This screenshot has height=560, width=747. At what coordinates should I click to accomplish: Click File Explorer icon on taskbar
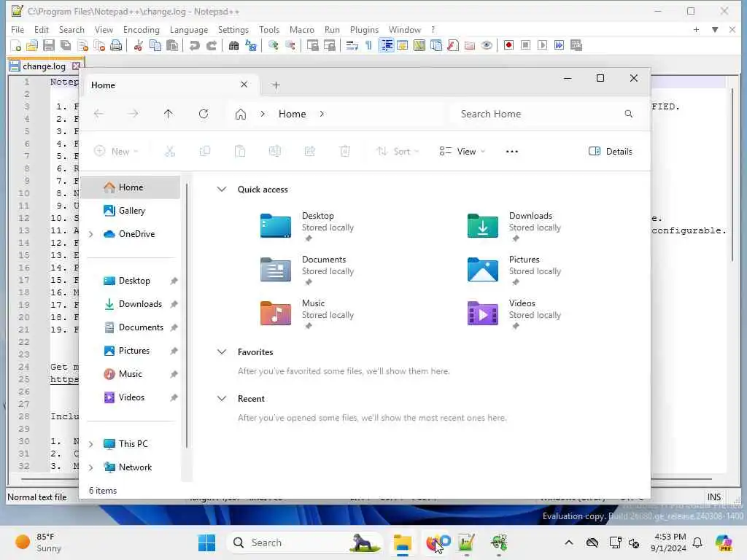[403, 542]
